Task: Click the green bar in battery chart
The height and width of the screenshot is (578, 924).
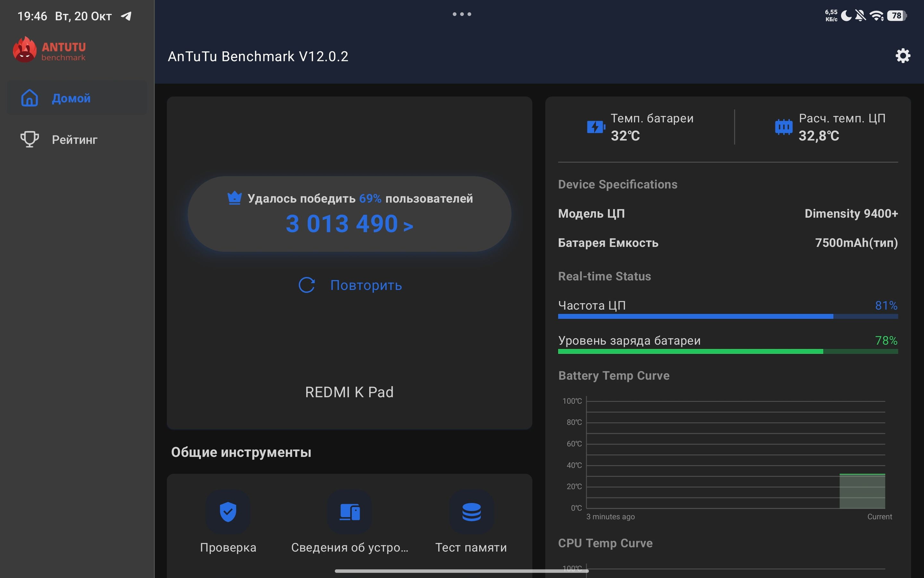Action: click(x=862, y=491)
